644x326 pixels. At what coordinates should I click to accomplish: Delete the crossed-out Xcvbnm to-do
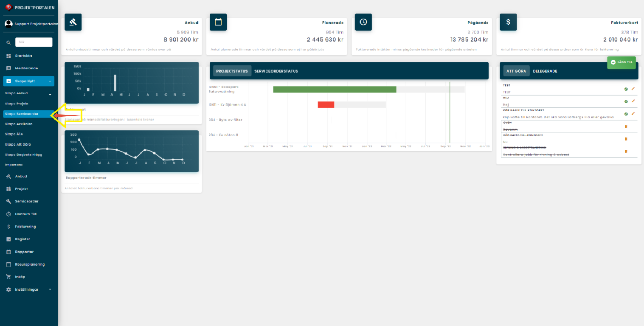coord(626,126)
